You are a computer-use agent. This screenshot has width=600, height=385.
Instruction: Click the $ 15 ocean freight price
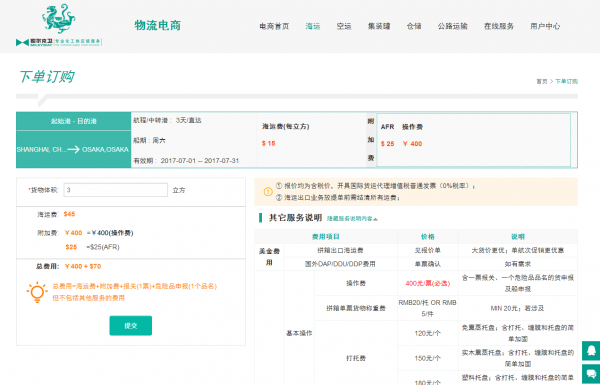point(268,144)
